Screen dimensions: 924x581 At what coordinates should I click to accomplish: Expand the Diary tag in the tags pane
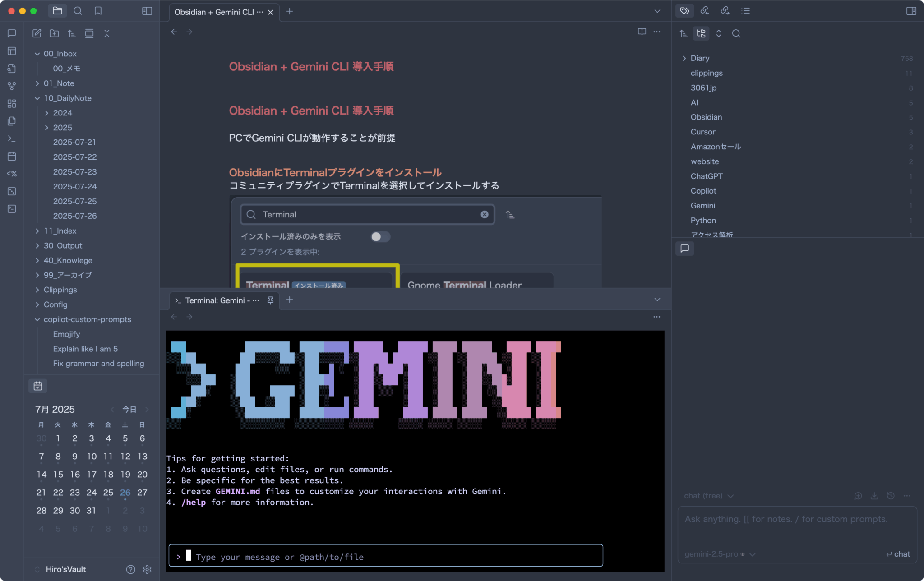pos(684,58)
